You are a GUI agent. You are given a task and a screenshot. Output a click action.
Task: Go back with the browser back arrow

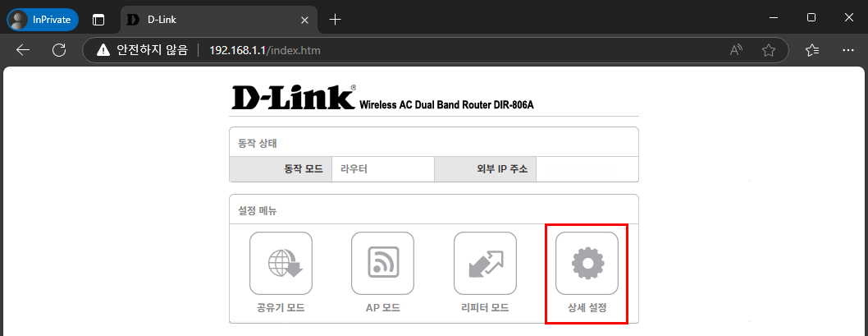pos(23,50)
